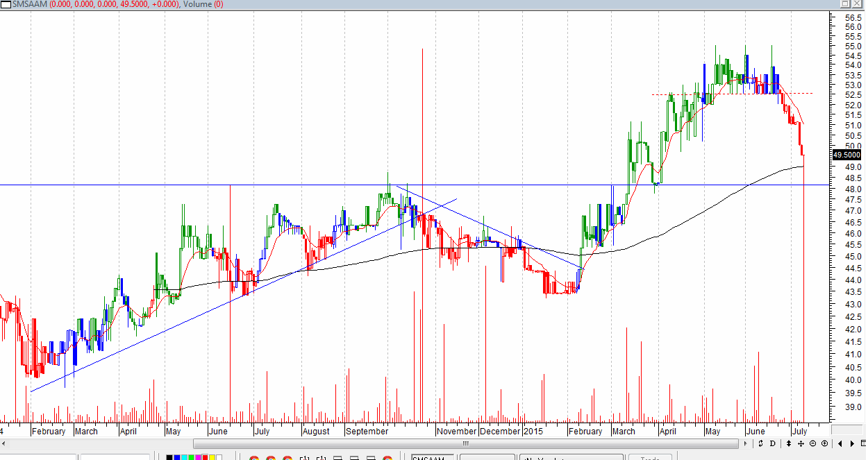Click the 39.0 value on price axis
Image resolution: width=868 pixels, height=460 pixels.
click(x=853, y=407)
